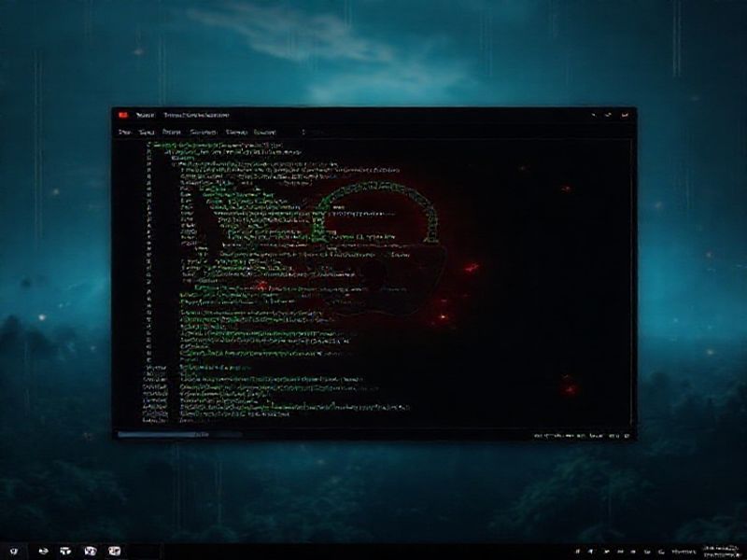Open the second pinned taskbar app icon

tap(65, 552)
